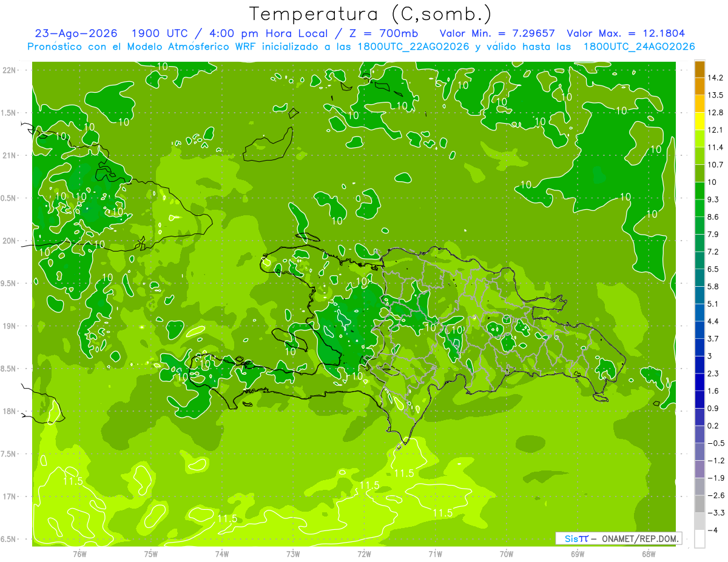Click the "75W" longitude axis label
This screenshot has width=728, height=562.
tap(150, 554)
